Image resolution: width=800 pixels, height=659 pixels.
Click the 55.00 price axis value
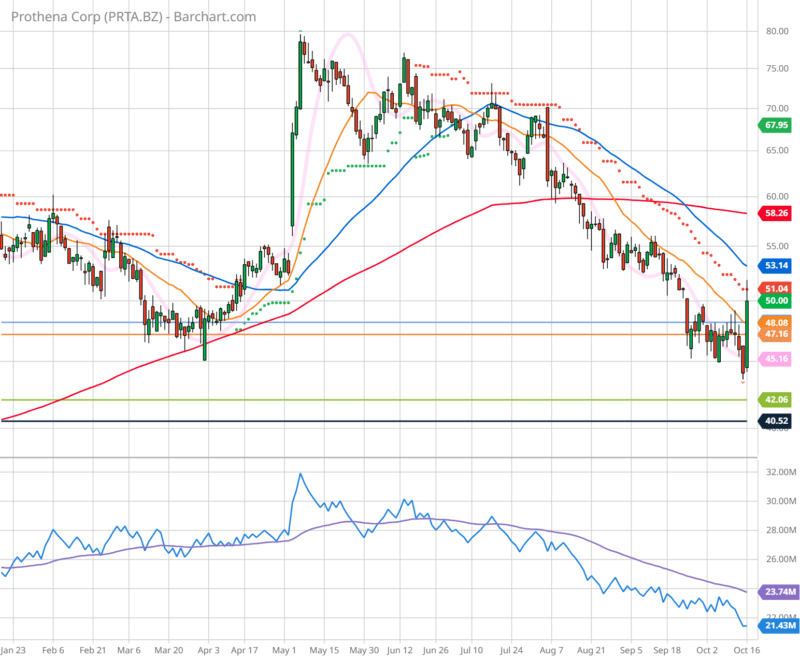(x=777, y=246)
